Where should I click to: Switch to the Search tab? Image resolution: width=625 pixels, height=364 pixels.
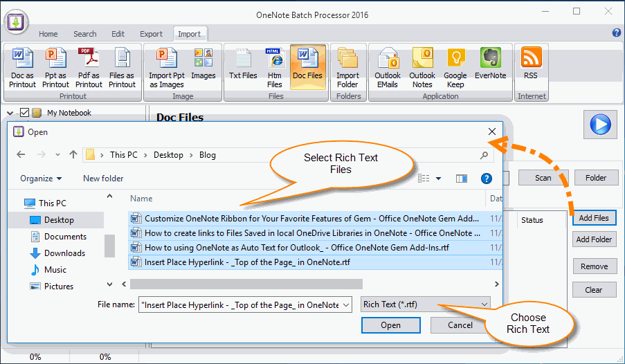click(85, 34)
